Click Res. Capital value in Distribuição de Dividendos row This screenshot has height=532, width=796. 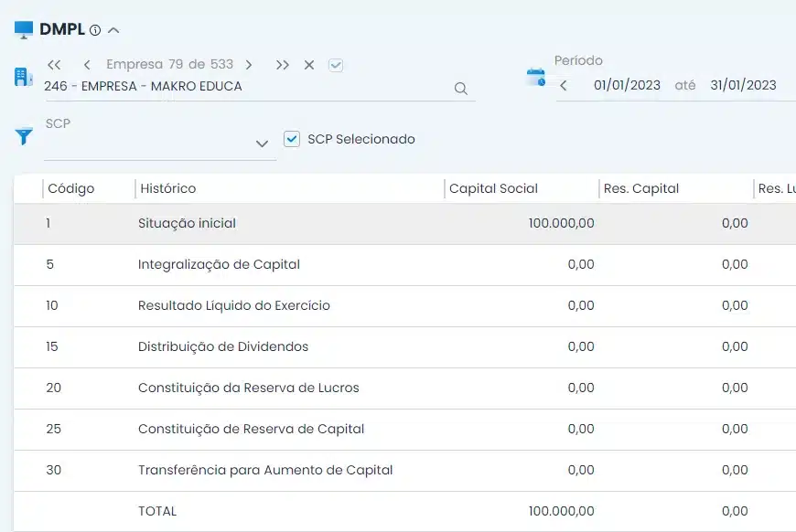click(735, 346)
